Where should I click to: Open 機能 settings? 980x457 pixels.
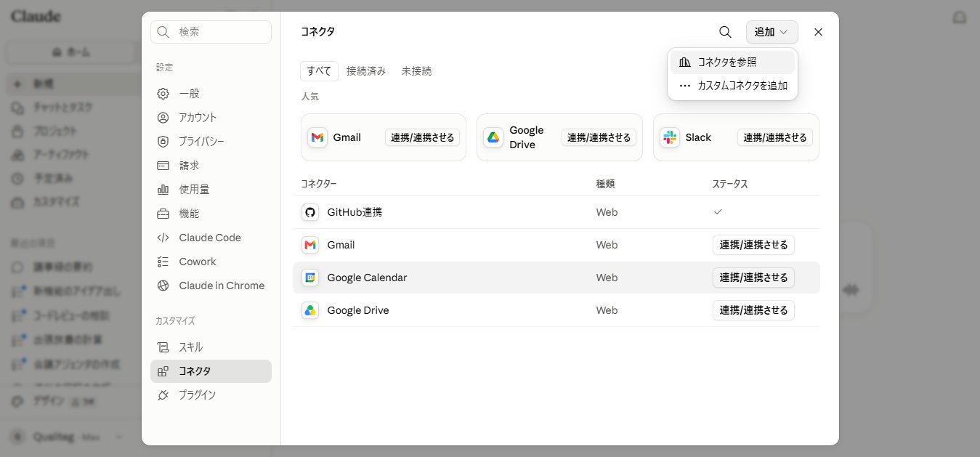(211, 214)
